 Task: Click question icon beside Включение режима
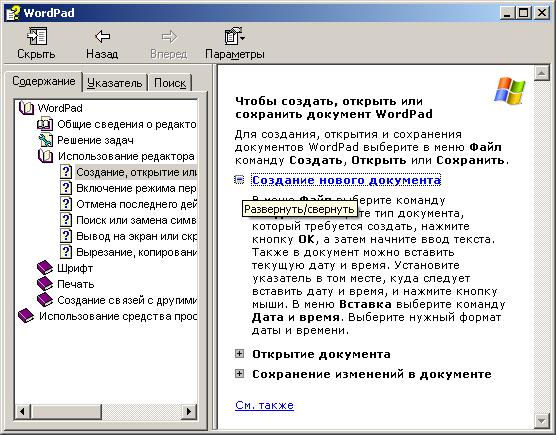[x=66, y=188]
